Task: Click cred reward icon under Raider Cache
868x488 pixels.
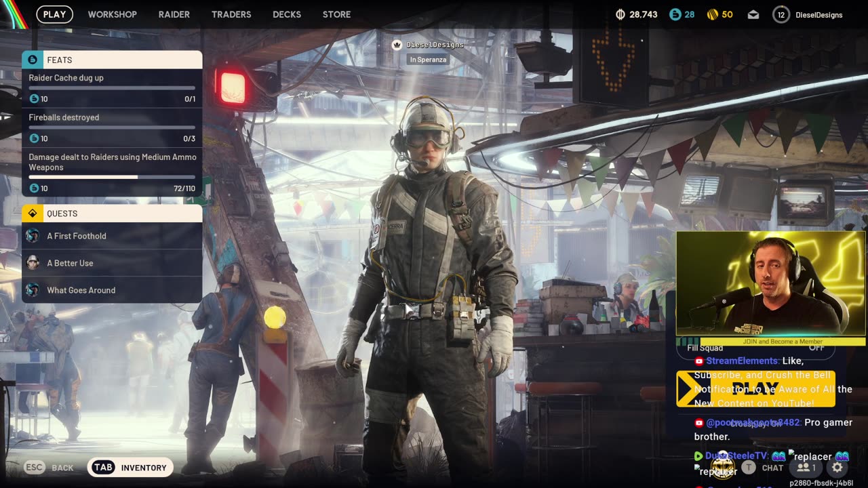Action: pos(34,99)
